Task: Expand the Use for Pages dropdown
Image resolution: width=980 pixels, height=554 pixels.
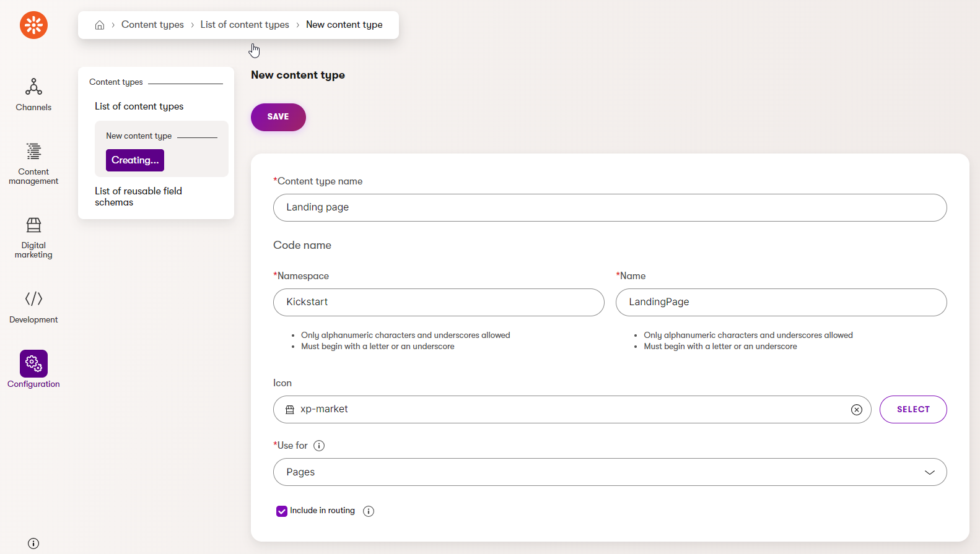Action: coord(610,472)
